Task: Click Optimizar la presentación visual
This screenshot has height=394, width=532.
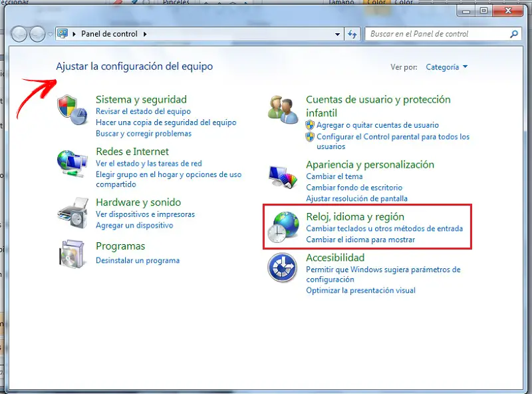Action: (x=360, y=290)
